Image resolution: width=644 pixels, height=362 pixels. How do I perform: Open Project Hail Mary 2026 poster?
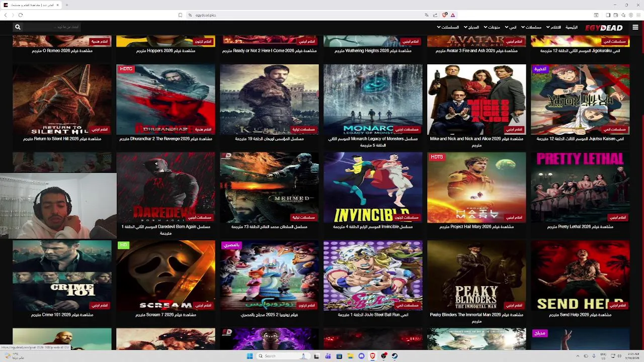[x=476, y=188]
